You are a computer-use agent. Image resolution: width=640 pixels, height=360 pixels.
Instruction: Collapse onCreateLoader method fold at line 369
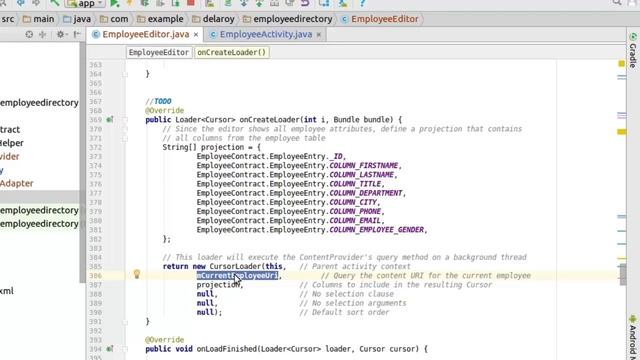pos(125,120)
